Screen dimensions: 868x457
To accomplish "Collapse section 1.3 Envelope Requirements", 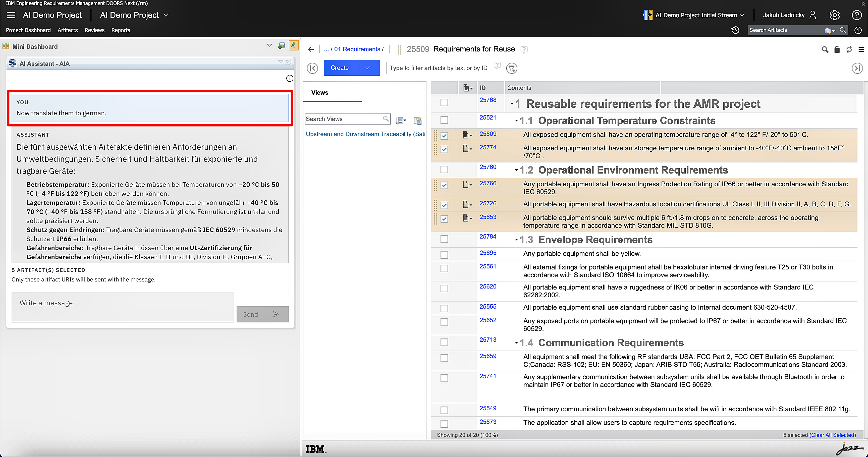I will coord(516,240).
